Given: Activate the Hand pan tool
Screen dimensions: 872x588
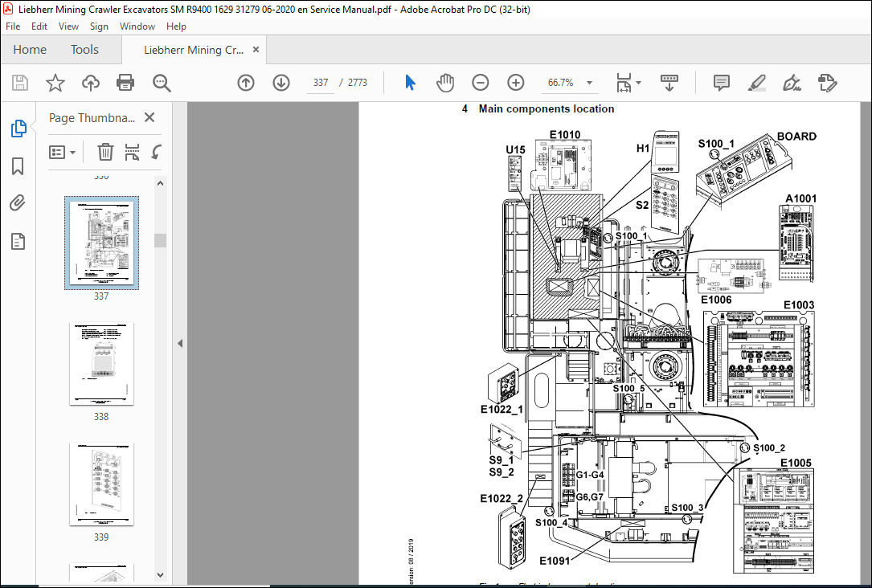Looking at the screenshot, I should [445, 83].
